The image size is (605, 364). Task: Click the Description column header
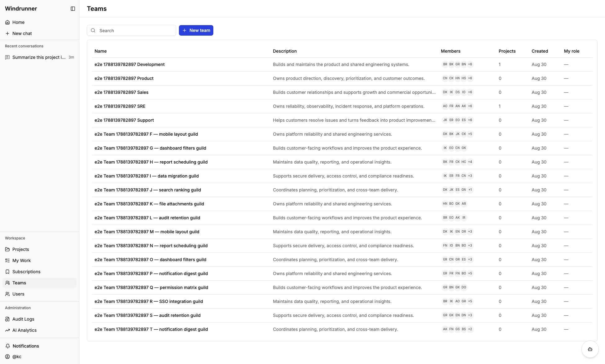pos(285,51)
